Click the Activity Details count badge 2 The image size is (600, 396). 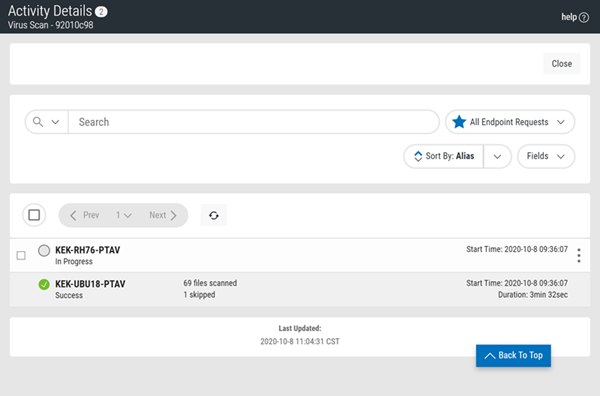coord(101,12)
